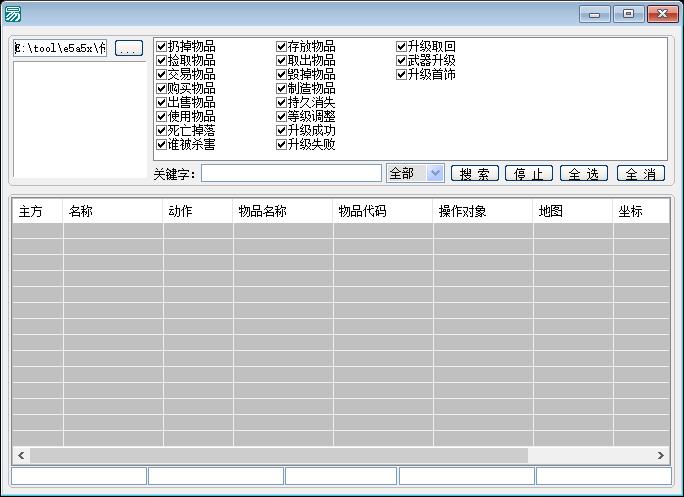Toggle the 等级调整 checkbox

[x=281, y=116]
